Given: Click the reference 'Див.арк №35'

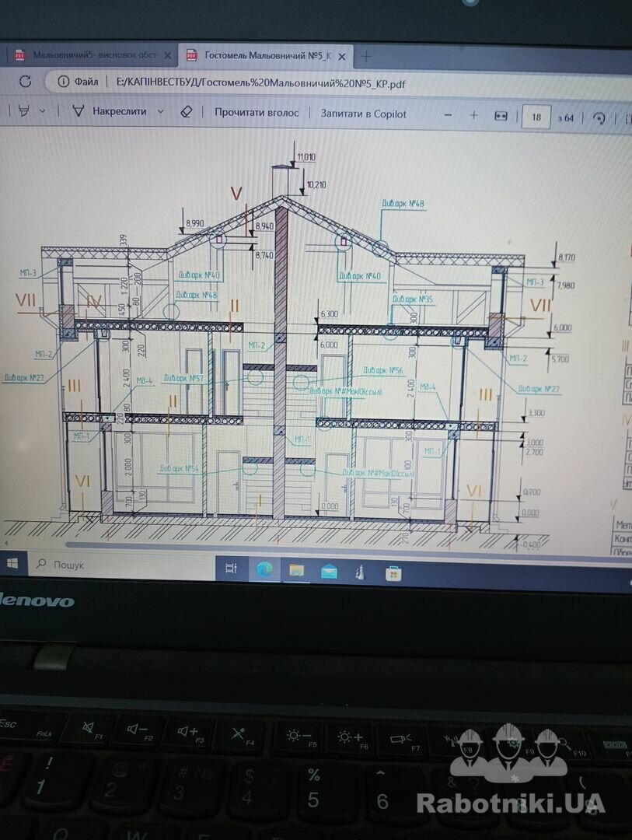Looking at the screenshot, I should (413, 299).
